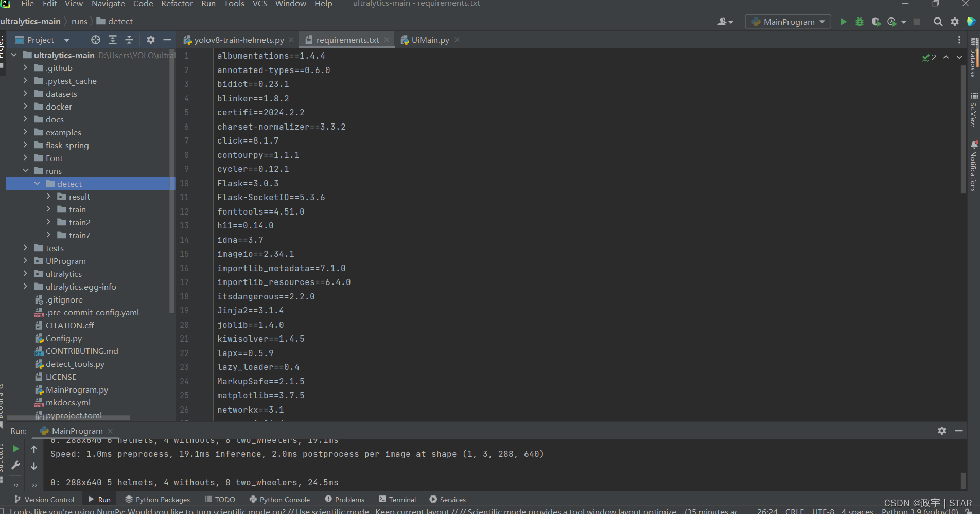This screenshot has height=514, width=980.
Task: Click the Project panel horizontal scrollbar
Action: click(x=68, y=417)
